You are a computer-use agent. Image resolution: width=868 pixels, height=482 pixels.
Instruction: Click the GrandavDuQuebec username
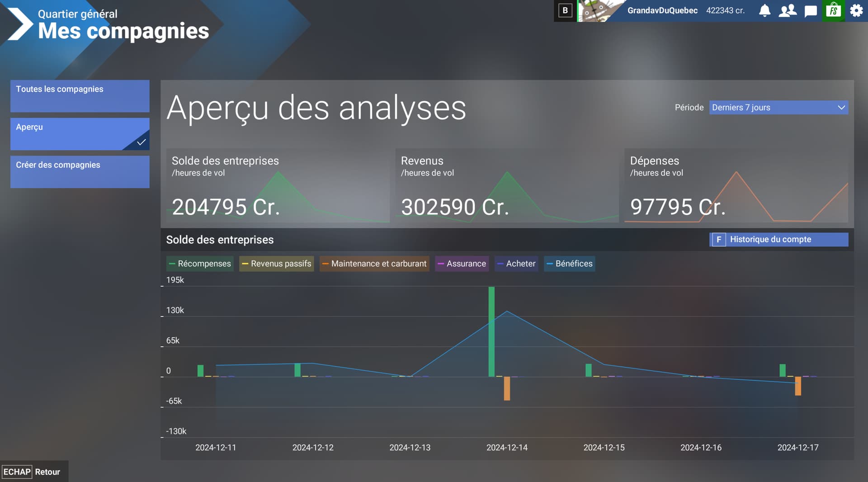662,10
